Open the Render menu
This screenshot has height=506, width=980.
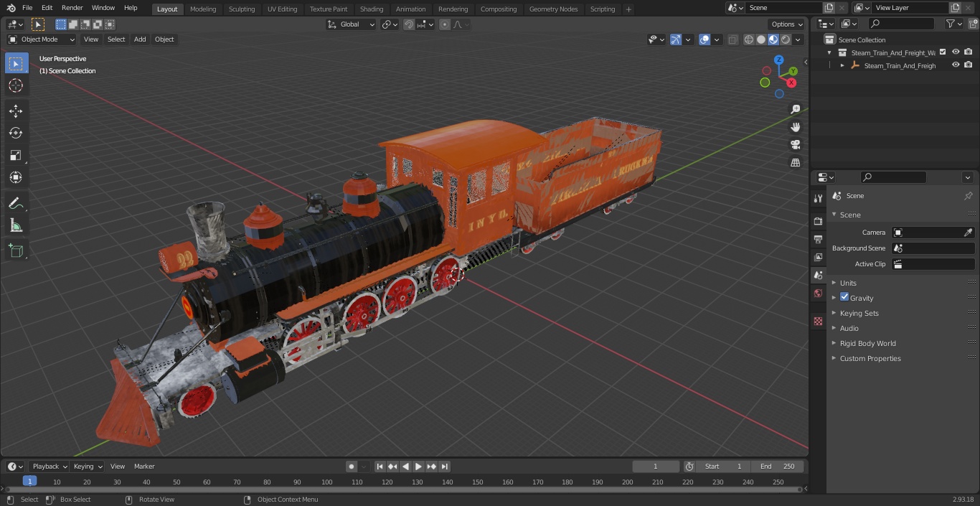coord(72,8)
